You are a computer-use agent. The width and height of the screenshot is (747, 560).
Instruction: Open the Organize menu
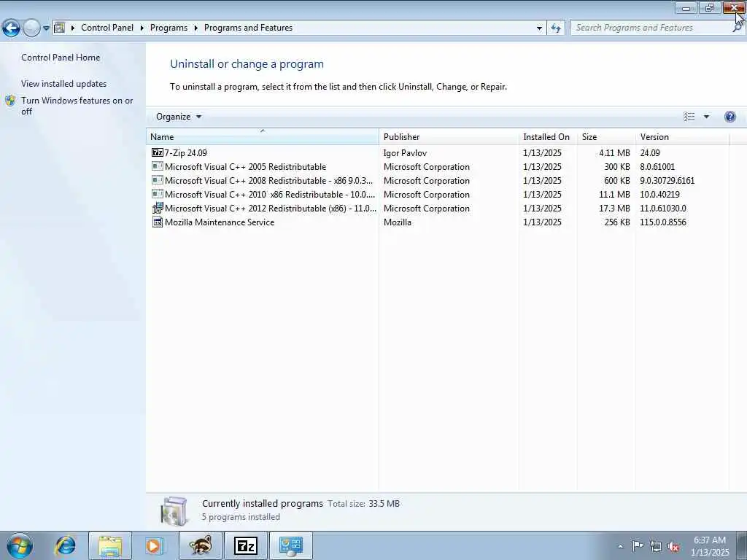tap(179, 117)
